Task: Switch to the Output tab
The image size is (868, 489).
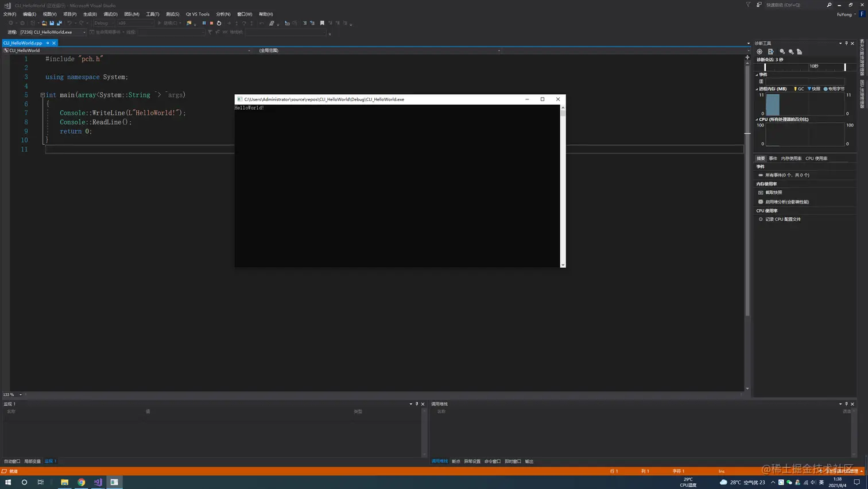Action: 529,461
